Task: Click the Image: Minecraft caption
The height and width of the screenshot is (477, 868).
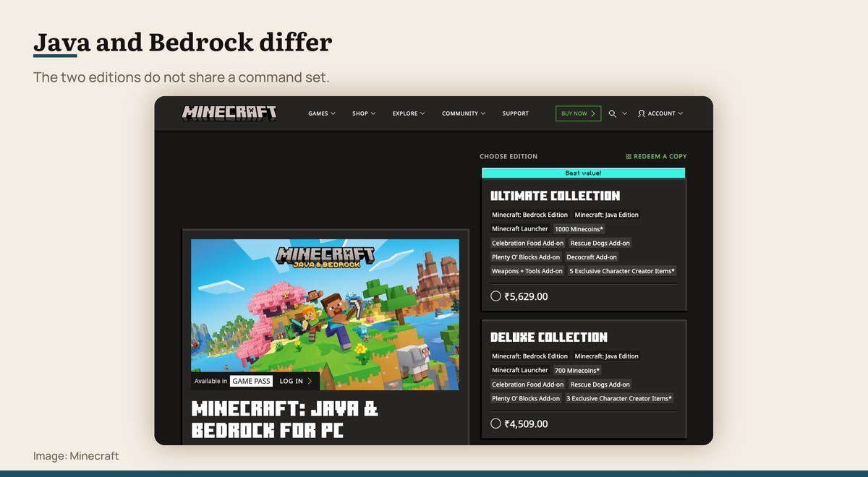Action: [76, 456]
